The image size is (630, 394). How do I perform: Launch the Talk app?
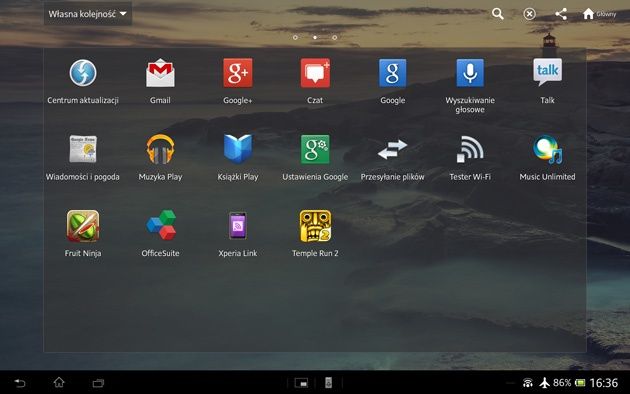click(547, 72)
